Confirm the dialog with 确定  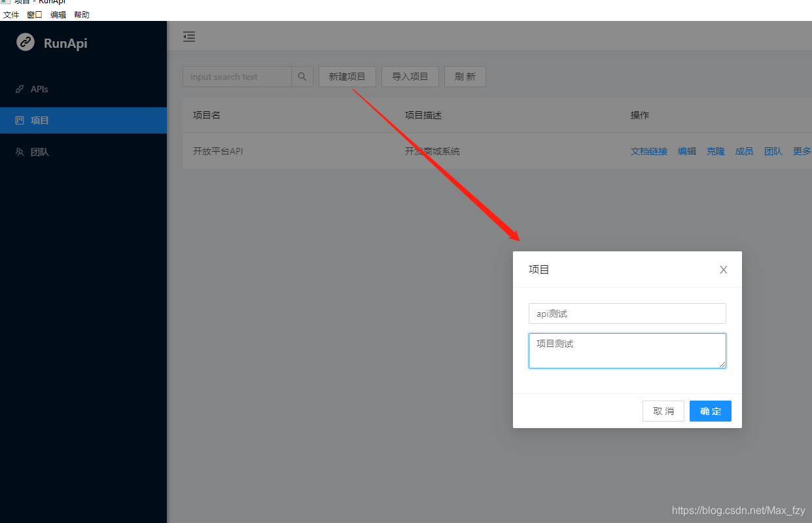[x=710, y=410]
